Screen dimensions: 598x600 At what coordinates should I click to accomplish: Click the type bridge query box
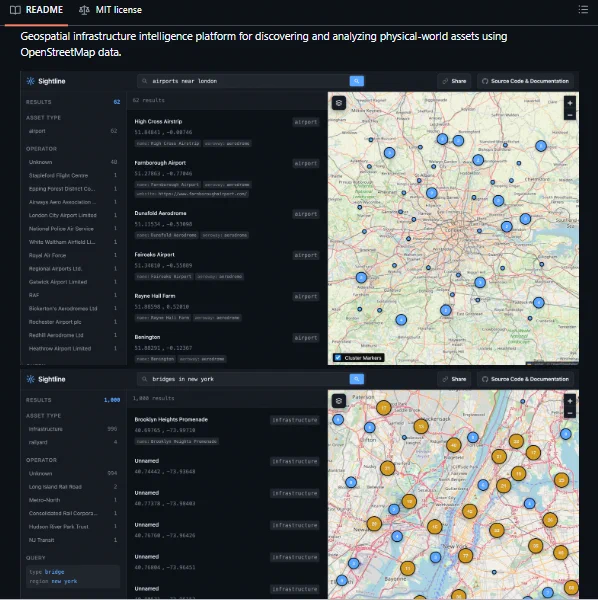coord(73,577)
